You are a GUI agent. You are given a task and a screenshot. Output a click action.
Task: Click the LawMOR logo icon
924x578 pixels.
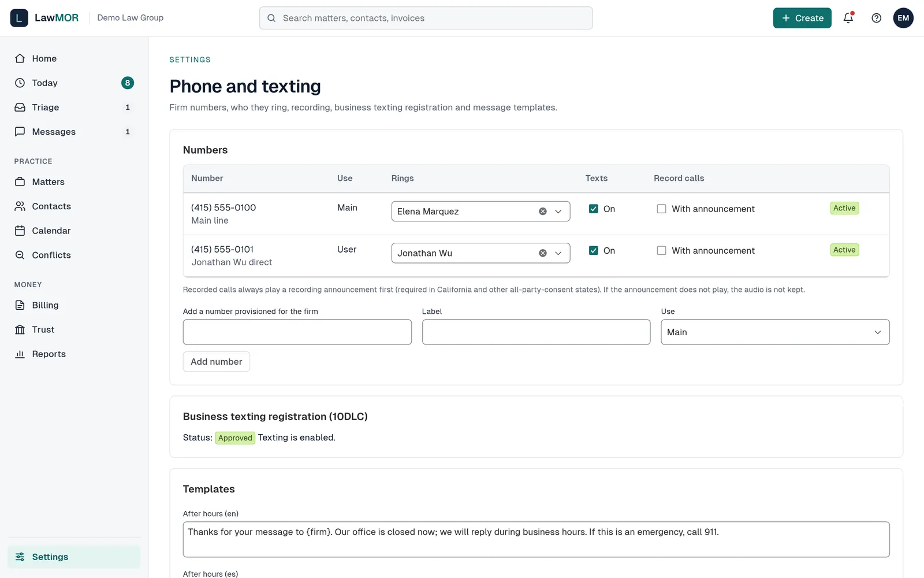tap(19, 18)
